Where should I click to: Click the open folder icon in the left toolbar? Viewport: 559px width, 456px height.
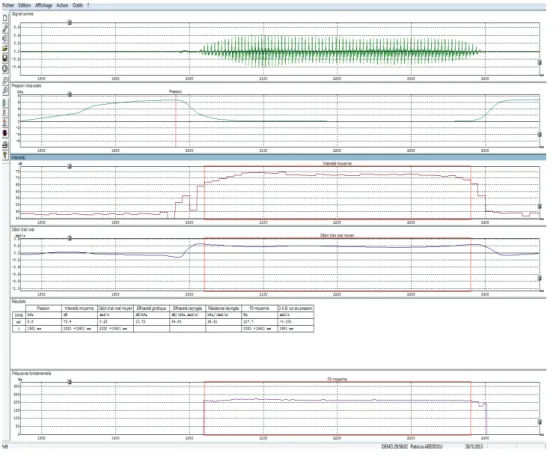pos(5,48)
